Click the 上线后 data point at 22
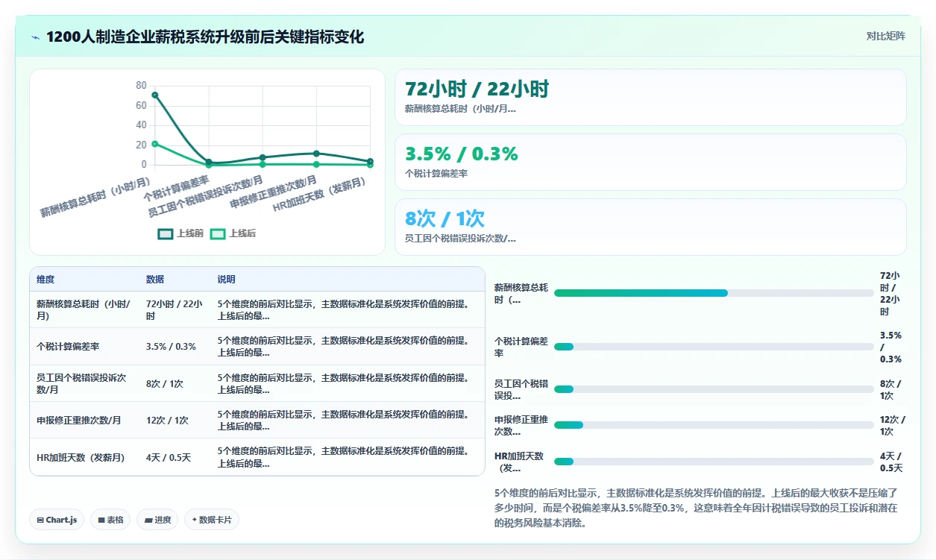936x560 pixels. [155, 143]
